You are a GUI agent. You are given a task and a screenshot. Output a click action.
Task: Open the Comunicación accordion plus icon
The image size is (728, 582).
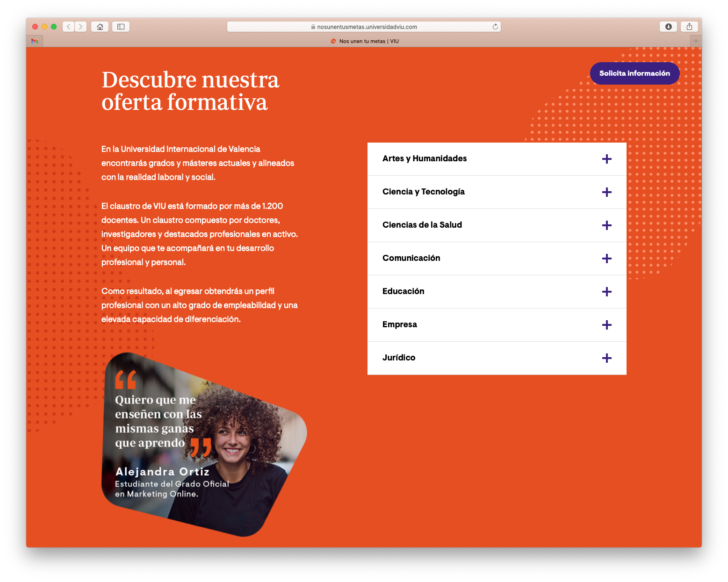click(606, 259)
